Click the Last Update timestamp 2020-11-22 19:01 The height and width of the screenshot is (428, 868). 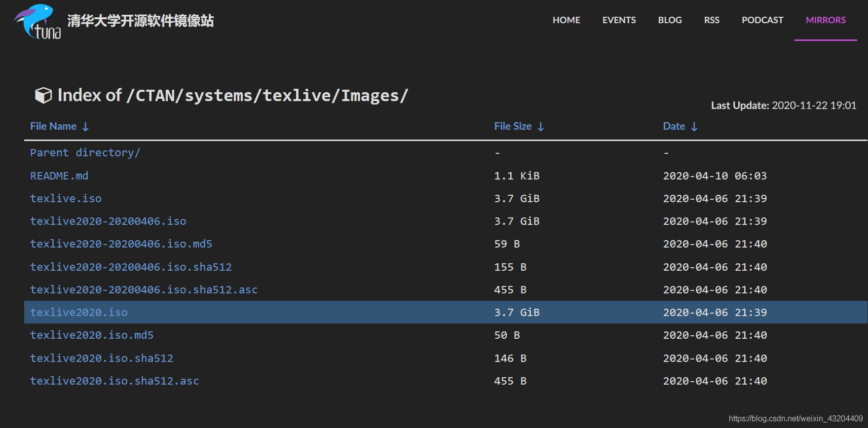click(x=814, y=106)
